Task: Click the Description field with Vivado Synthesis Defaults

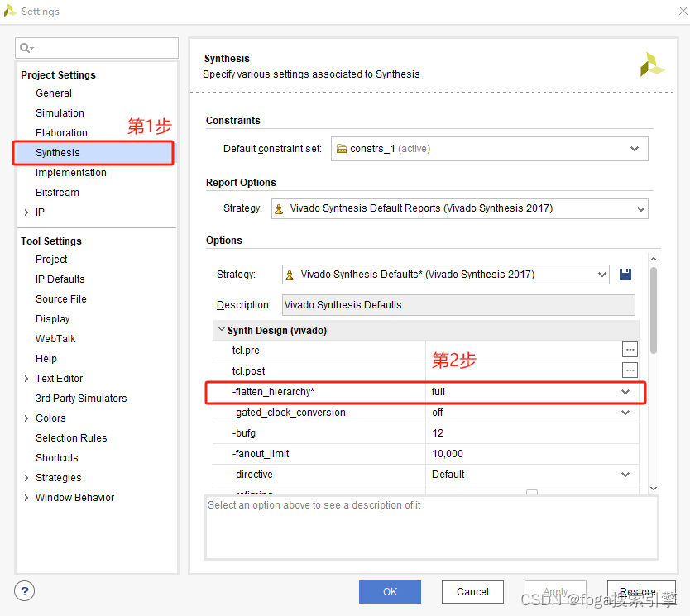Action: click(x=458, y=305)
